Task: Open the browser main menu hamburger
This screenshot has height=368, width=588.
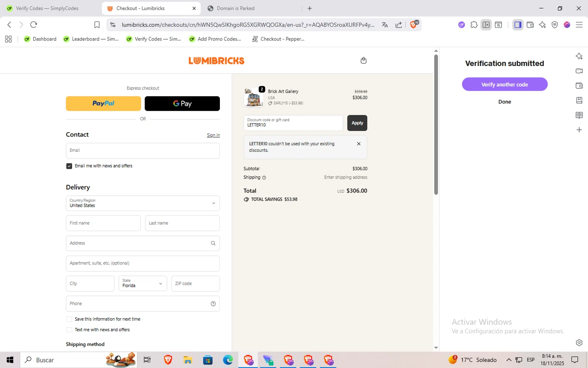Action: (579, 25)
